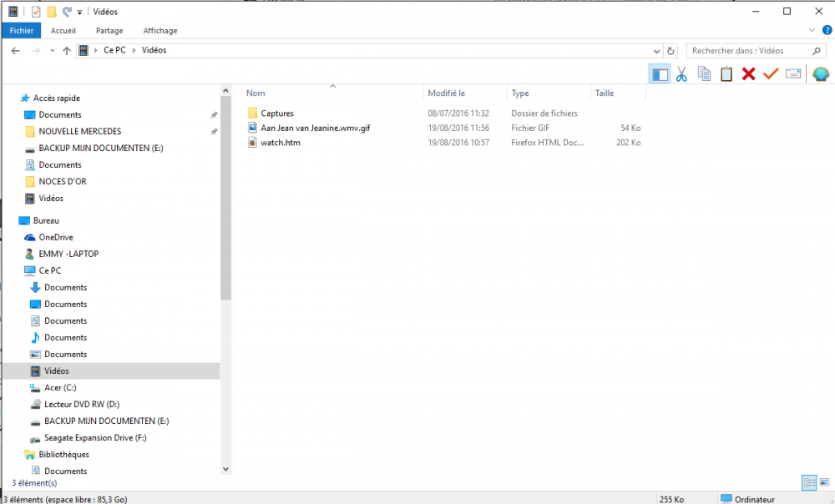
Task: Open Classic Shell settings shell icon
Action: 821,74
